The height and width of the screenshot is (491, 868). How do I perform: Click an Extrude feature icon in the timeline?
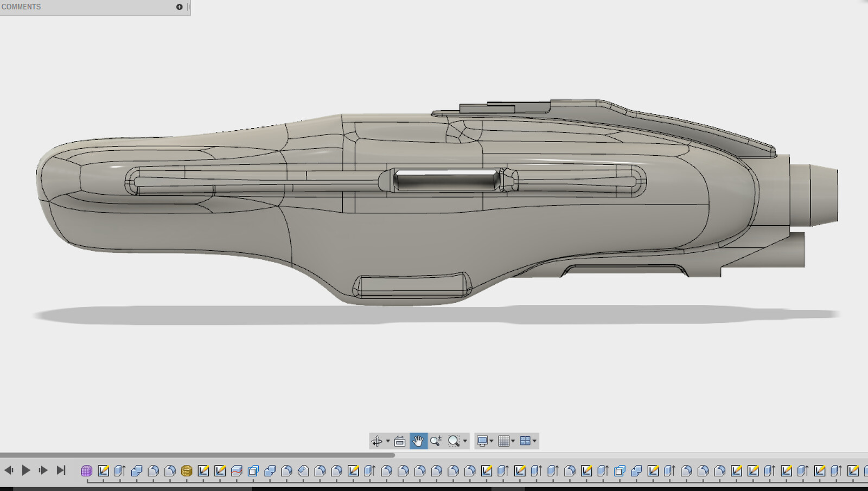coord(120,470)
